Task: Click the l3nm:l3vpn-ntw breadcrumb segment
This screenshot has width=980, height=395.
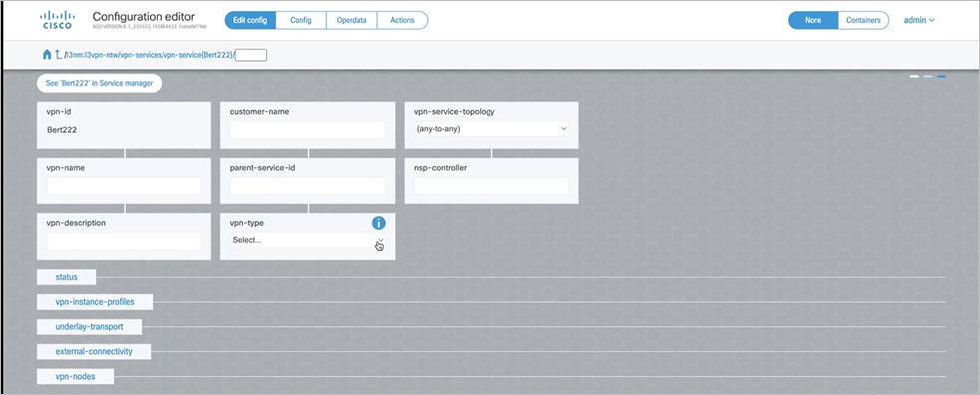Action: pyautogui.click(x=93, y=55)
